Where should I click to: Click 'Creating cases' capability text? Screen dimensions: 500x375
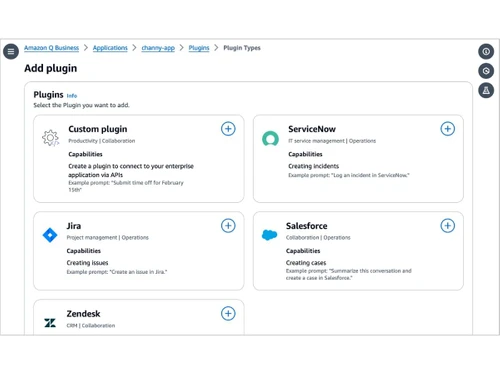click(306, 263)
